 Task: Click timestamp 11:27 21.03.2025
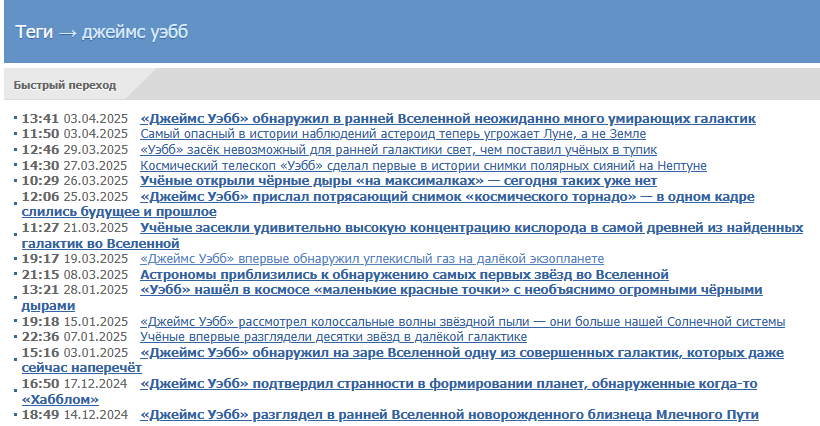pos(74,228)
